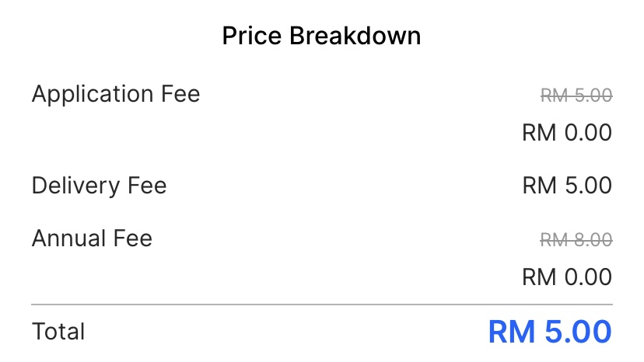
Task: Click the word Fee after Delivery
Action: click(147, 186)
